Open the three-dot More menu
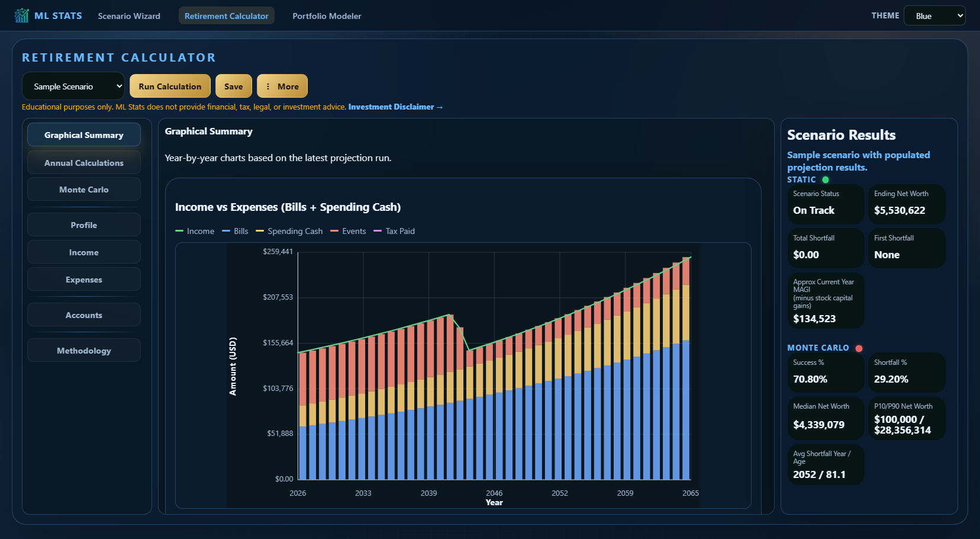Screen dimensions: 980x539 point(282,86)
